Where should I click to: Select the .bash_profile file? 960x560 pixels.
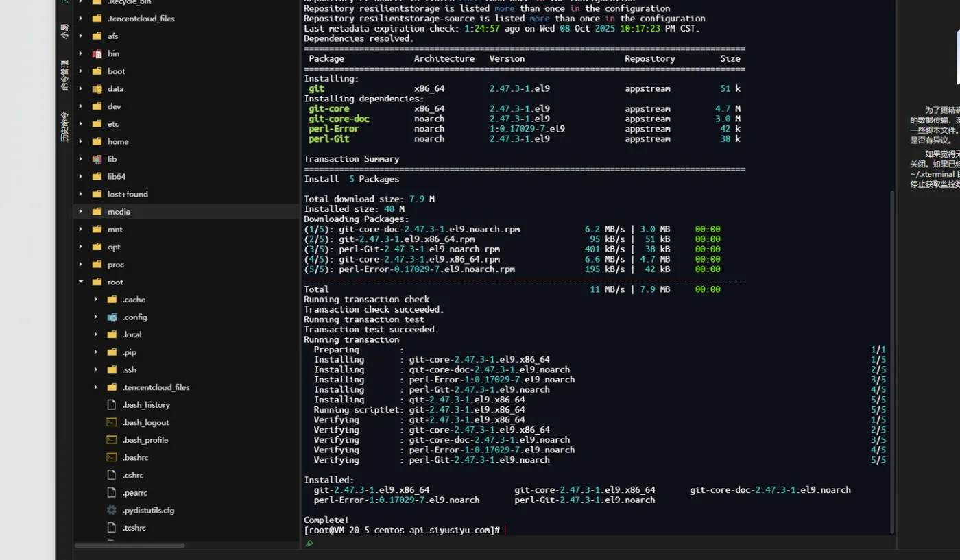pyautogui.click(x=145, y=440)
